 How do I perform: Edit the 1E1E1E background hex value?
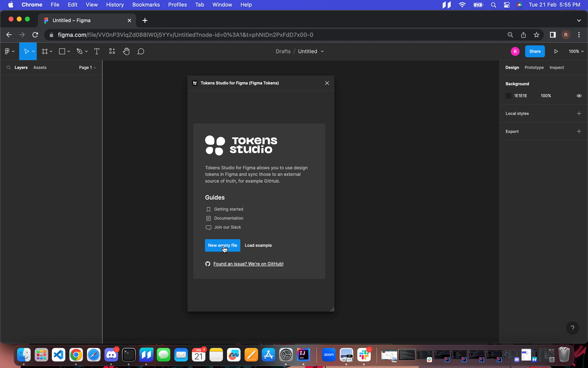520,96
